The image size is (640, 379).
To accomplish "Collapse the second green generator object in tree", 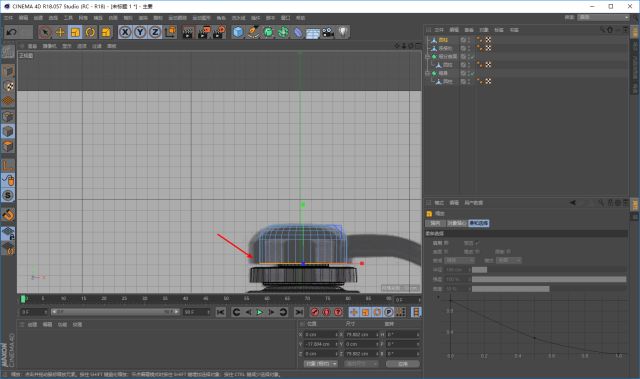I will 428,73.
